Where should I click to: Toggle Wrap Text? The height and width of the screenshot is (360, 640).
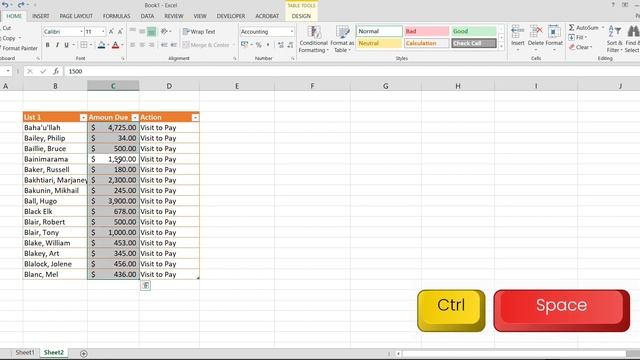pos(199,31)
